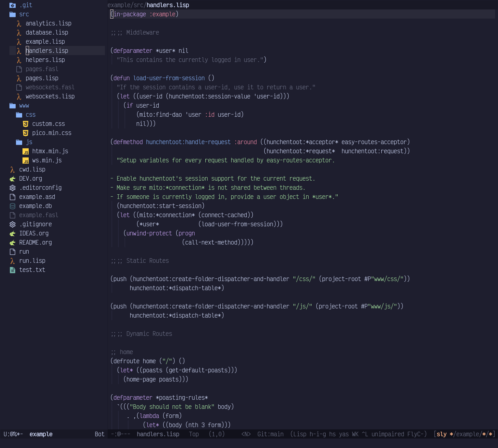Image resolution: width=498 pixels, height=448 pixels.
Task: Open example.fasl file
Action: tap(39, 215)
